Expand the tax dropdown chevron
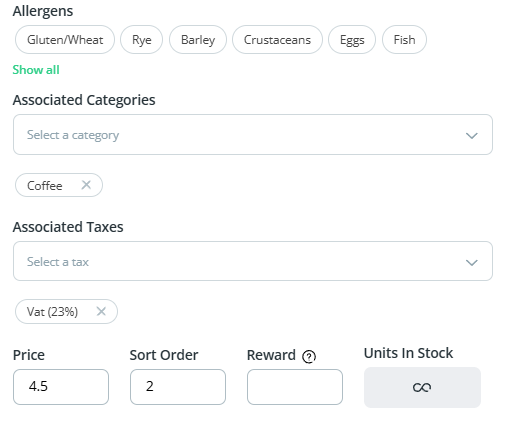Viewport: 510px width, 429px height. 472,262
